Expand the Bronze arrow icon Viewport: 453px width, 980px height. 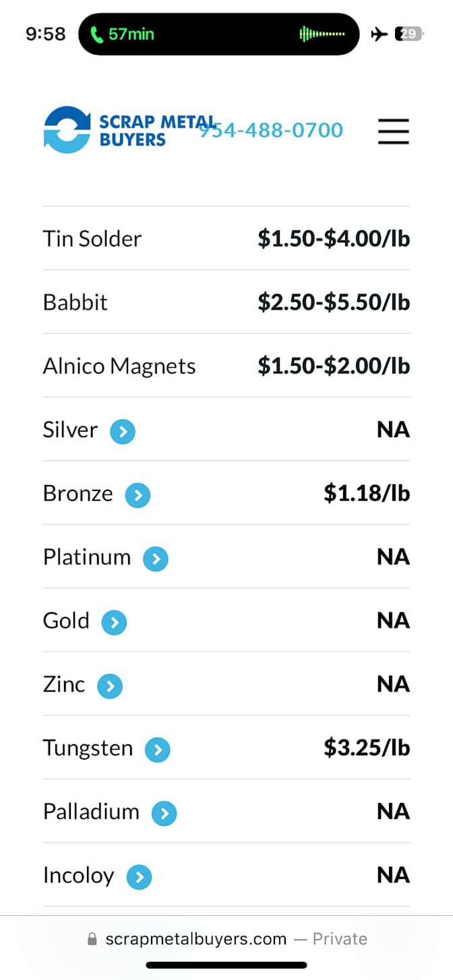point(138,495)
